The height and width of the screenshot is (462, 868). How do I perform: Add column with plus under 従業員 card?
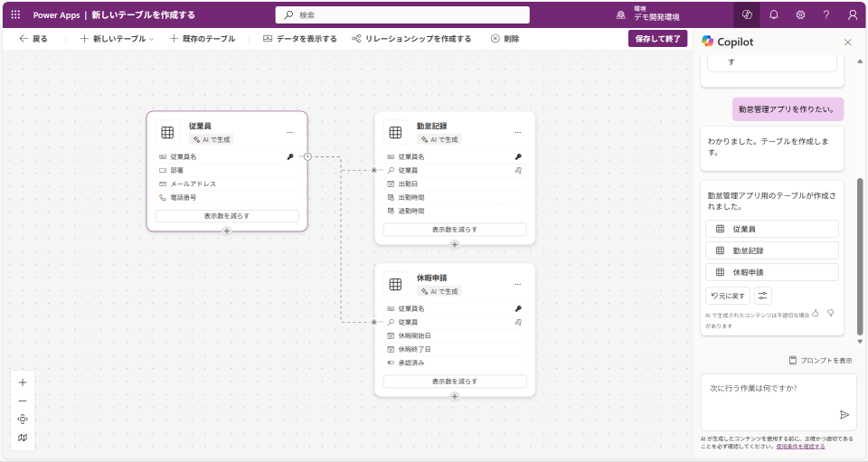tap(227, 231)
